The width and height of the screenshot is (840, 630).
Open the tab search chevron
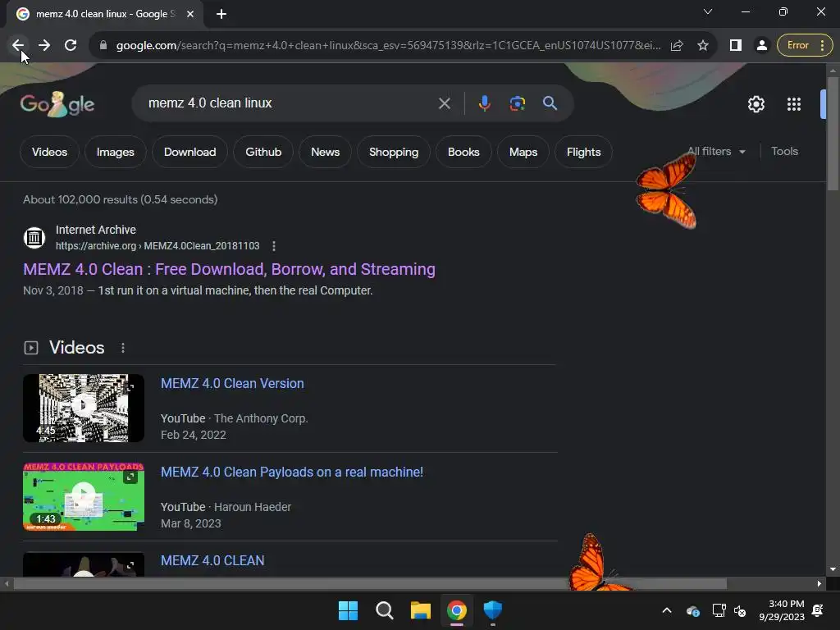tap(708, 11)
